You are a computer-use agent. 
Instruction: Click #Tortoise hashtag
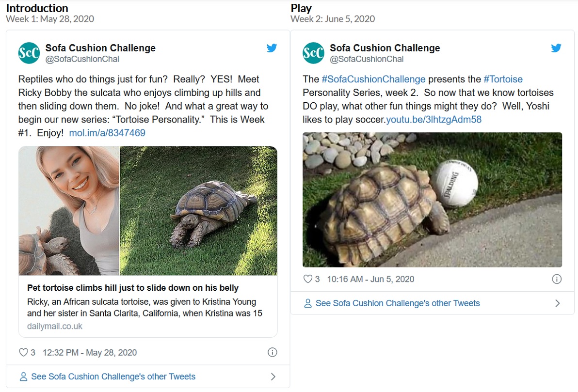tap(503, 79)
